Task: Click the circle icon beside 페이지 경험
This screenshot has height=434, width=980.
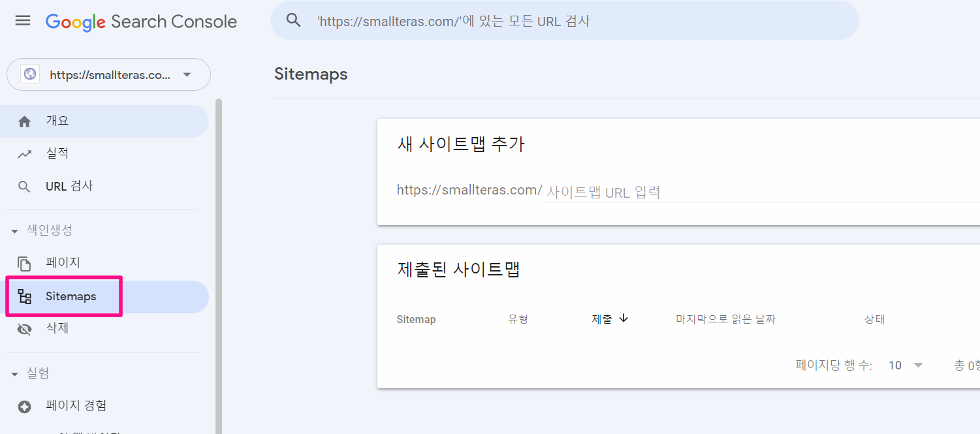Action: [25, 407]
